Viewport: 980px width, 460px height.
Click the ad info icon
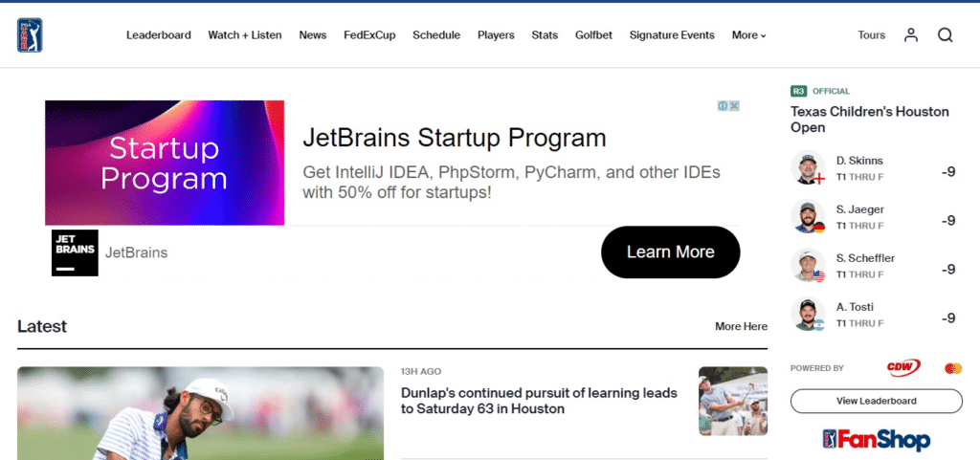(724, 106)
